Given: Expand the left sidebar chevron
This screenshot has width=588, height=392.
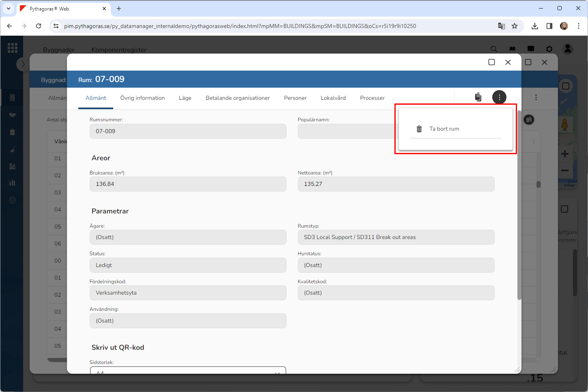Looking at the screenshot, I should pyautogui.click(x=23, y=64).
